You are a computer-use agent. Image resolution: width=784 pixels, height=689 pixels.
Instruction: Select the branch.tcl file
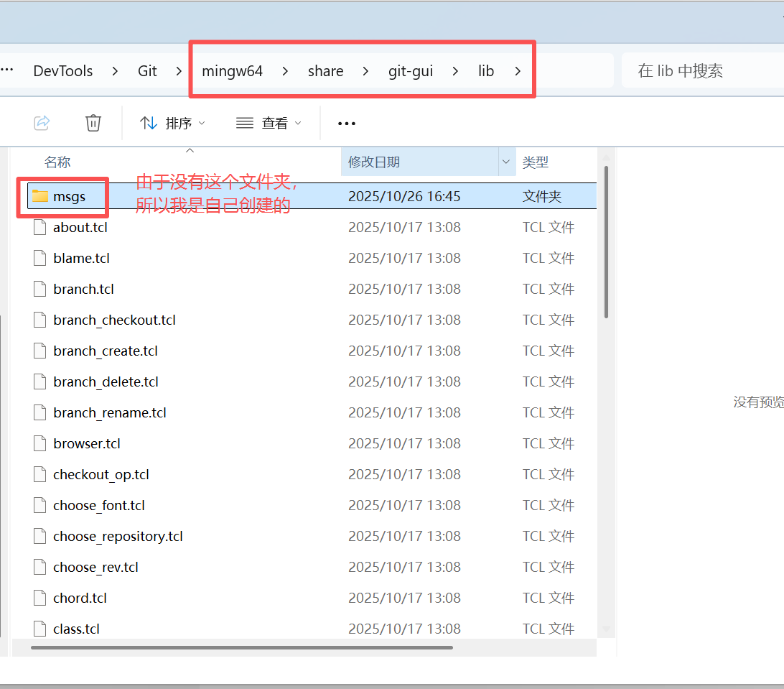tap(311, 290)
